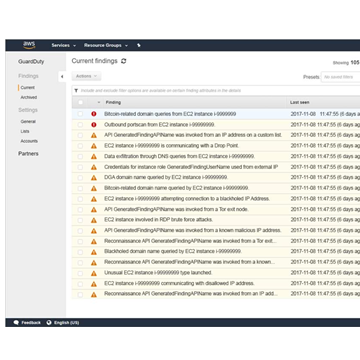
Task: Check the box for Bitcoin-related domain queries finding
Action: coord(80,114)
